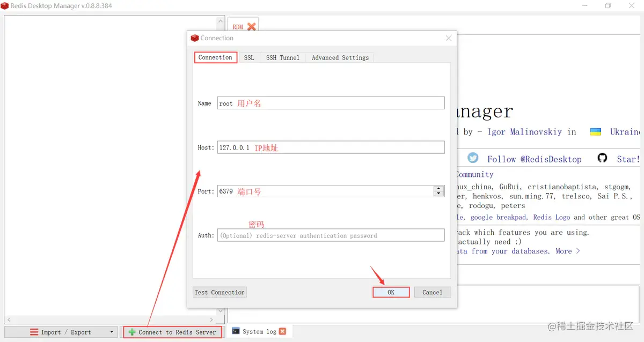644x342 pixels.
Task: Cancel the Connection dialog
Action: 432,292
